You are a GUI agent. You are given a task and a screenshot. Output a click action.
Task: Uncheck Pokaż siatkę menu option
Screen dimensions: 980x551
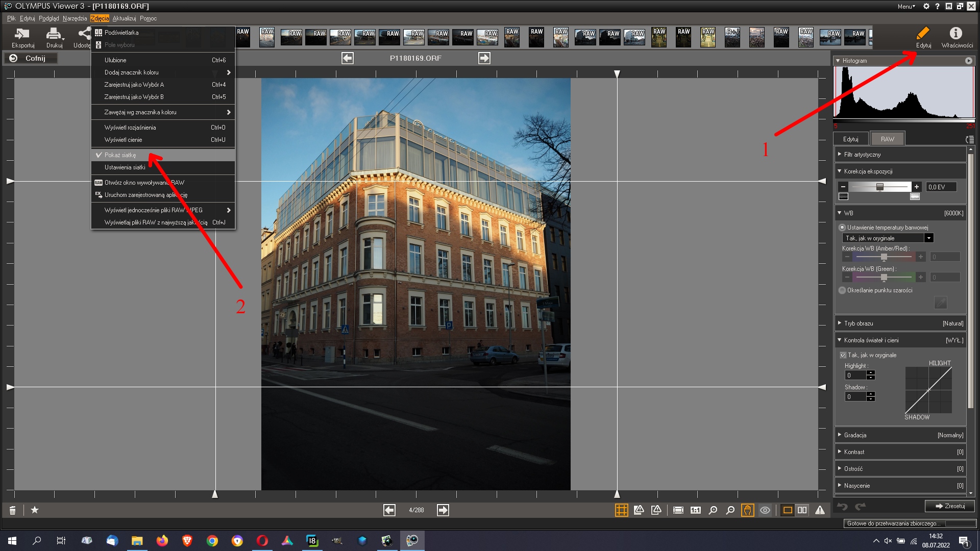(120, 155)
